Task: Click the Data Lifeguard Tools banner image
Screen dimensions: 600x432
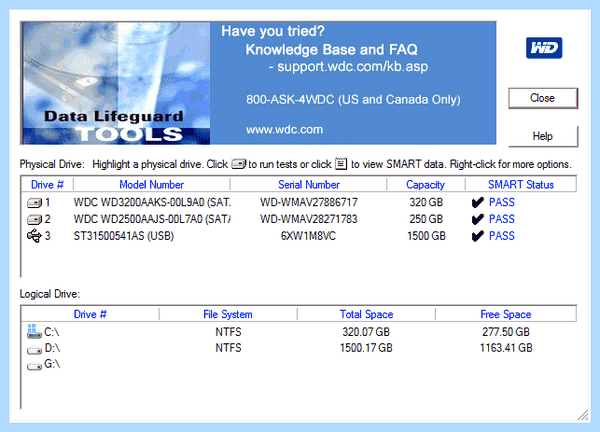Action: [x=116, y=83]
